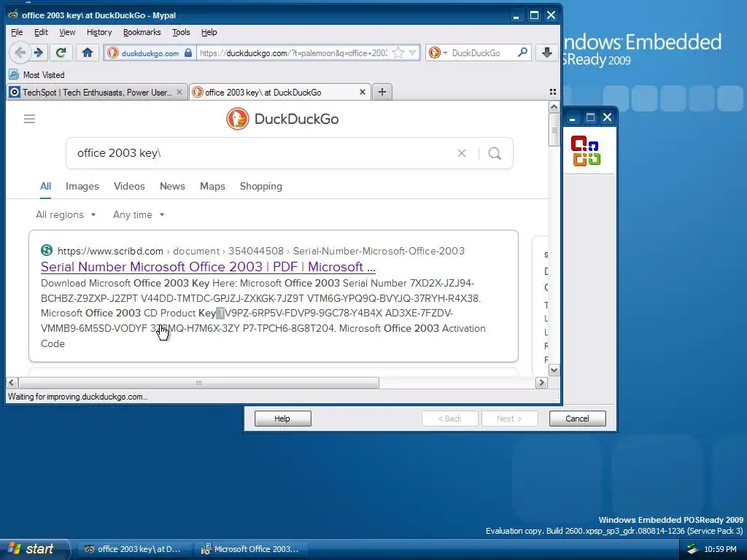Submit search with DuckDuckGo magnifier button

coord(495,153)
